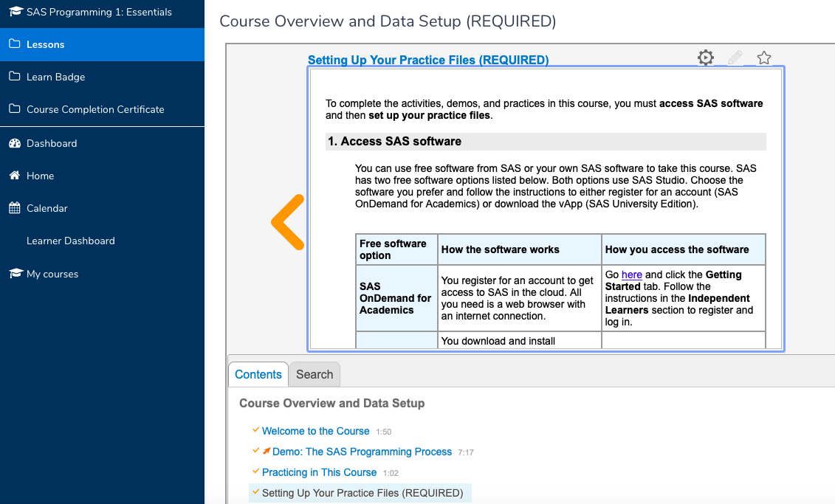
Task: Click the here hyperlink in the table
Action: pos(631,275)
